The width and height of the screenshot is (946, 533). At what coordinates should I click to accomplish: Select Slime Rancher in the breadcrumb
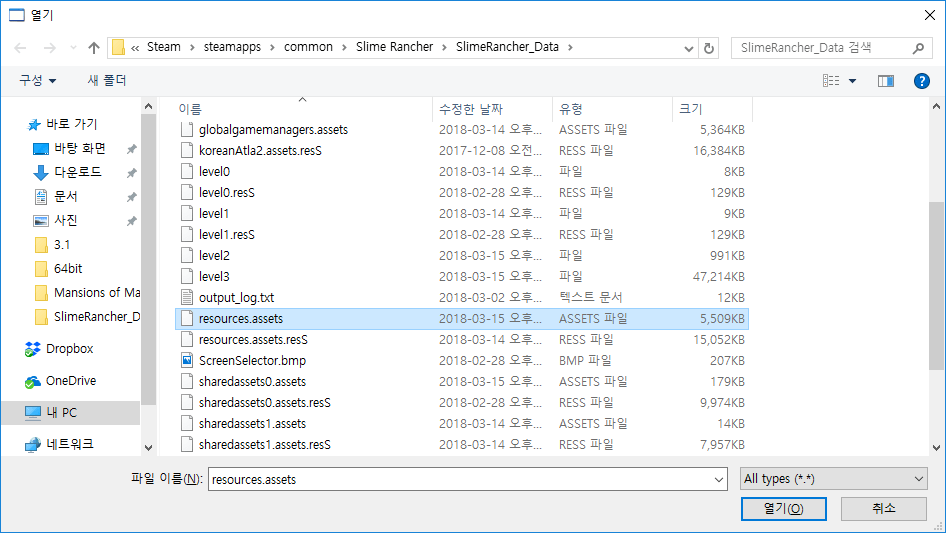pos(394,46)
